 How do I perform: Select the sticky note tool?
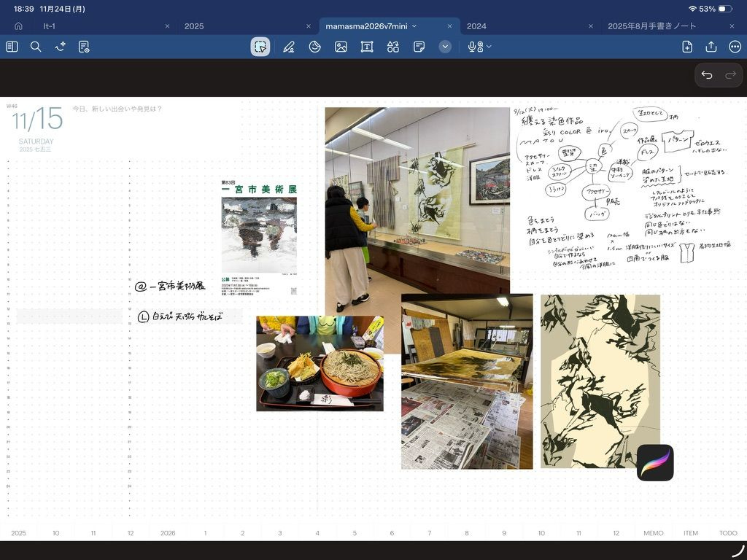click(419, 47)
